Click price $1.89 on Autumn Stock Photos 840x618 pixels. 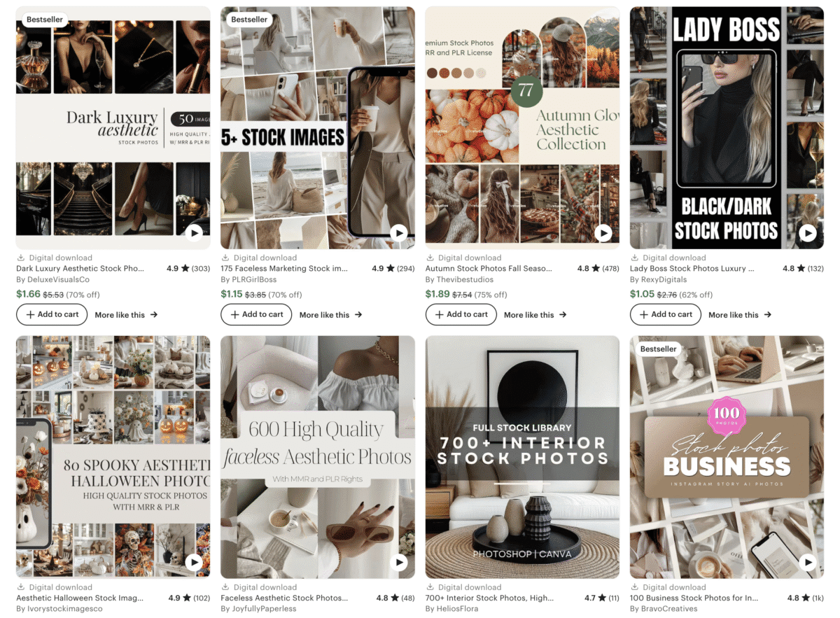click(437, 294)
